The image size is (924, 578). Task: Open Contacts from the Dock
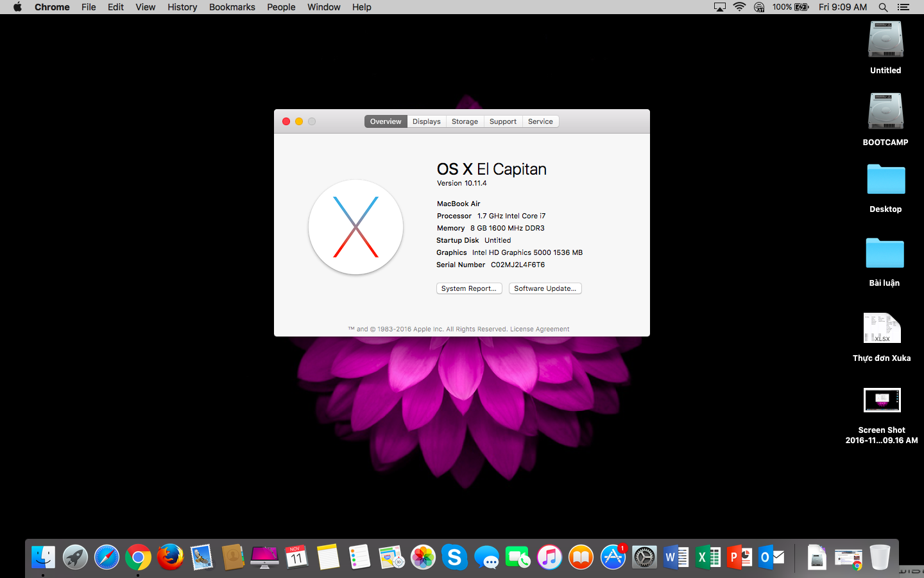coord(233,557)
